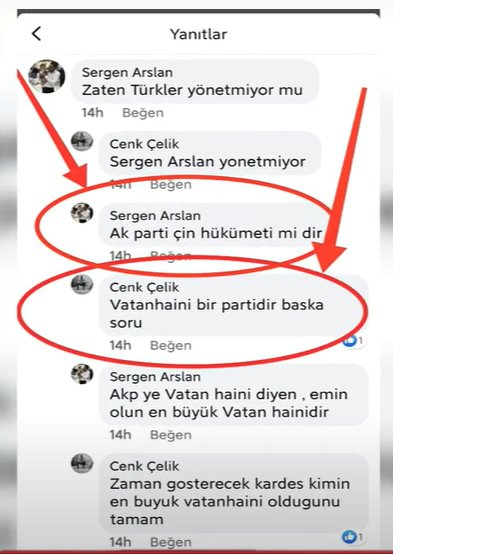Tap Cenk Çelik's avatar on 'Zaman gosterecek' reply
This screenshot has width=500, height=554.
pyautogui.click(x=82, y=463)
